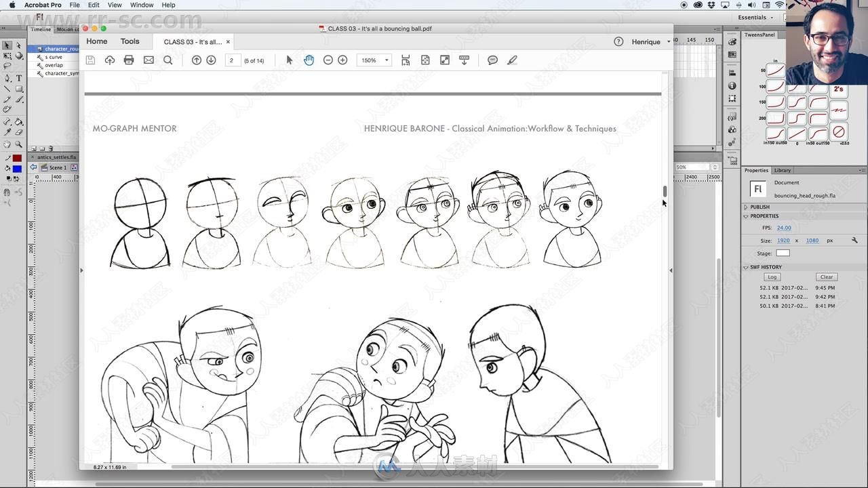Viewport: 868px width, 488px height.
Task: Click Scene 1 in the edit bar
Action: coord(54,167)
